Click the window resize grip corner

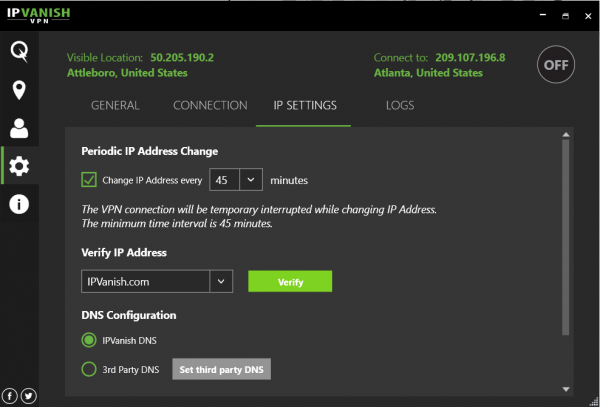tap(594, 402)
